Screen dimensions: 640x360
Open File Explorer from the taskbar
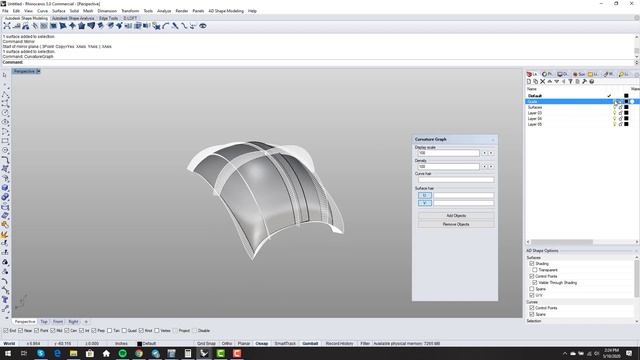click(x=73, y=353)
